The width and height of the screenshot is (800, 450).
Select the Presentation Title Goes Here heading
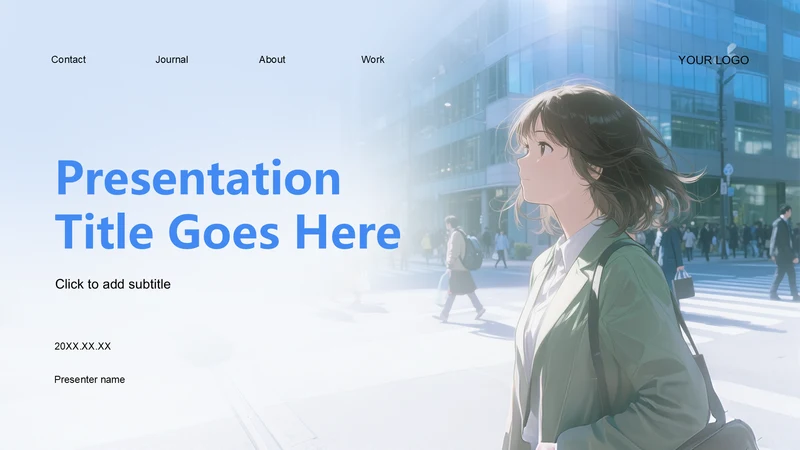tap(228, 204)
